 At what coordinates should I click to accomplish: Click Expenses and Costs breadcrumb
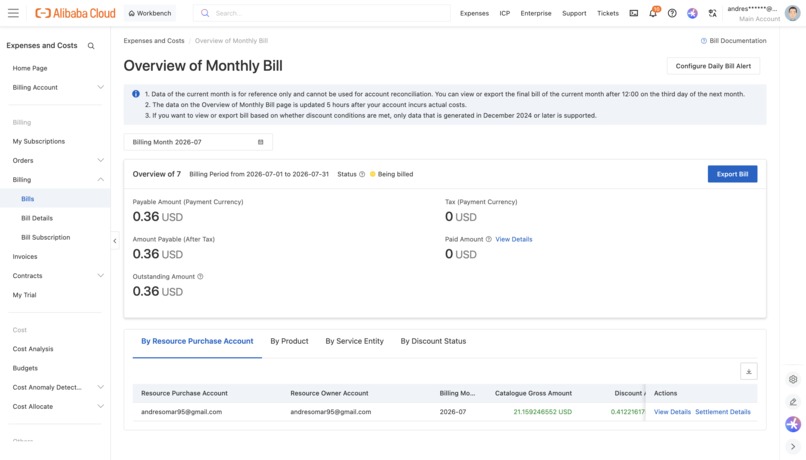pos(154,41)
